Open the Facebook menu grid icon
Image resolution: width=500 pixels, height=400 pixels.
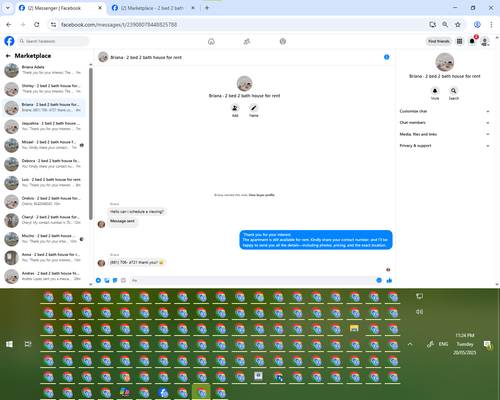tap(460, 41)
